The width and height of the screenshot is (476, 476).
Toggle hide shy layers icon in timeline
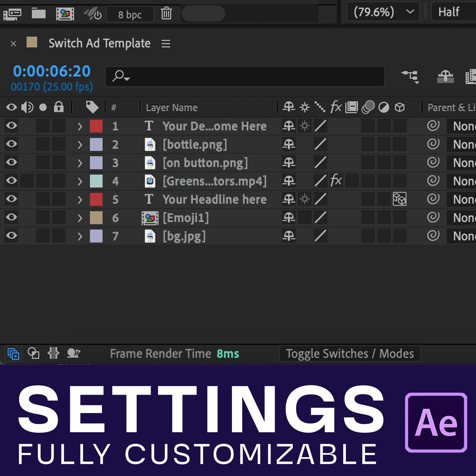tap(445, 77)
